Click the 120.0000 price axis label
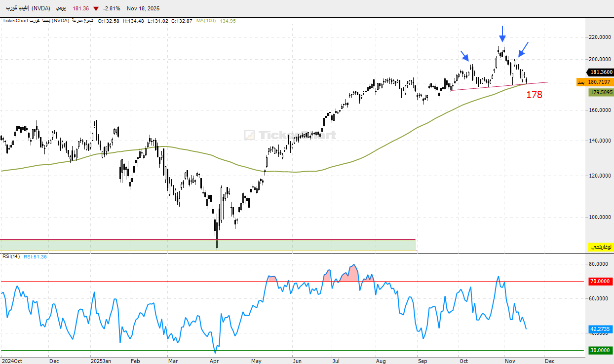The image size is (614, 364). tap(600, 176)
